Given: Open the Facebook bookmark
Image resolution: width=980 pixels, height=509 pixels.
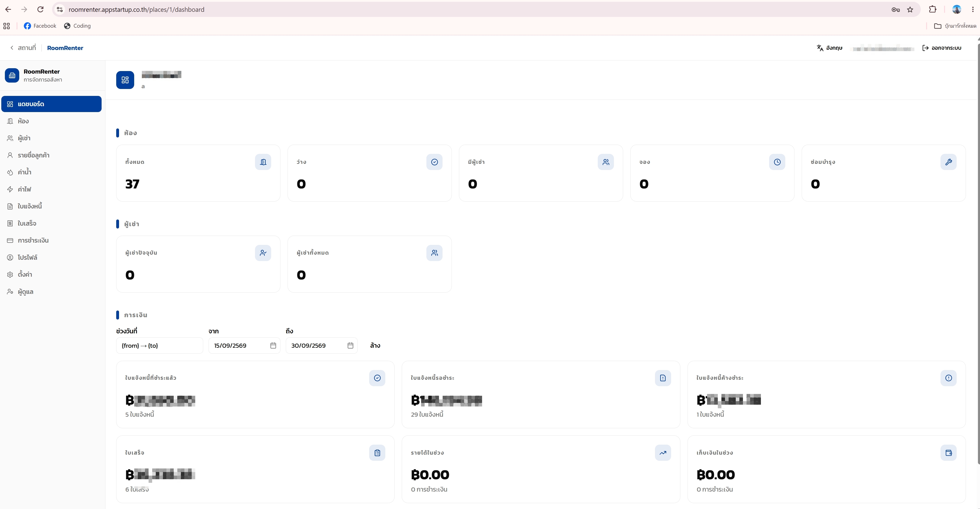Looking at the screenshot, I should 40,26.
